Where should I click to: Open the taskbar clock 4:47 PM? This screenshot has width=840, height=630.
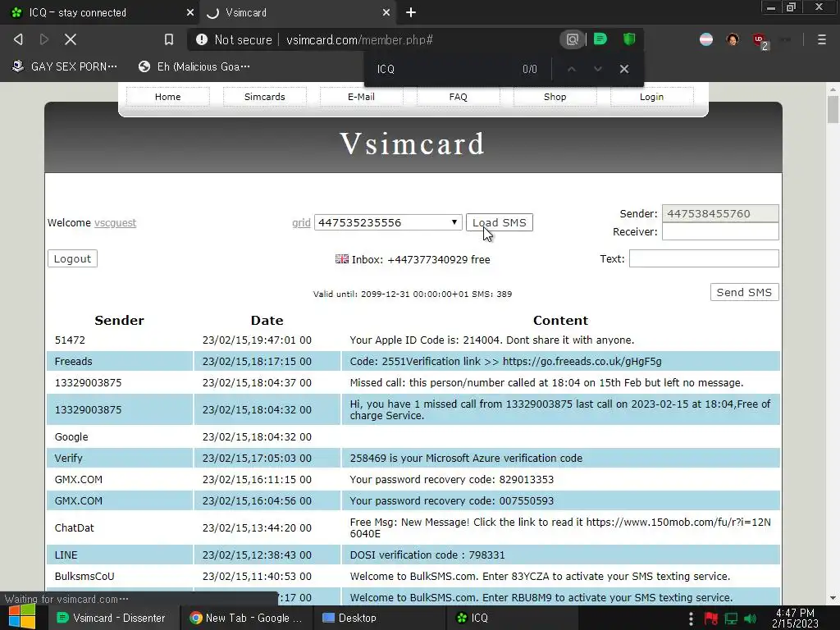[x=795, y=618]
